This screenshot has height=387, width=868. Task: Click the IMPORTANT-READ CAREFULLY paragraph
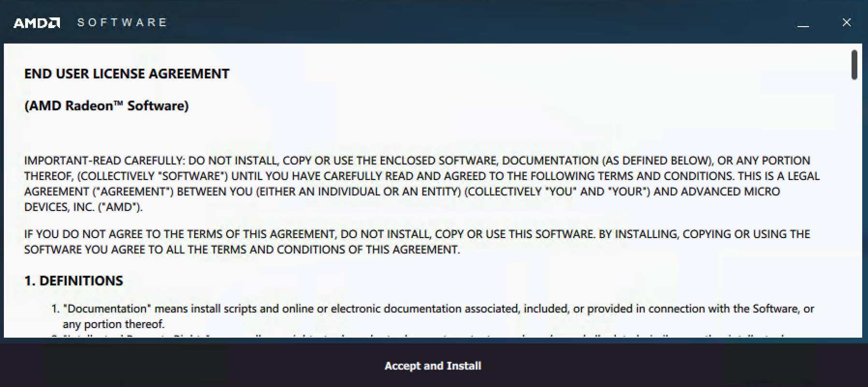[422, 184]
